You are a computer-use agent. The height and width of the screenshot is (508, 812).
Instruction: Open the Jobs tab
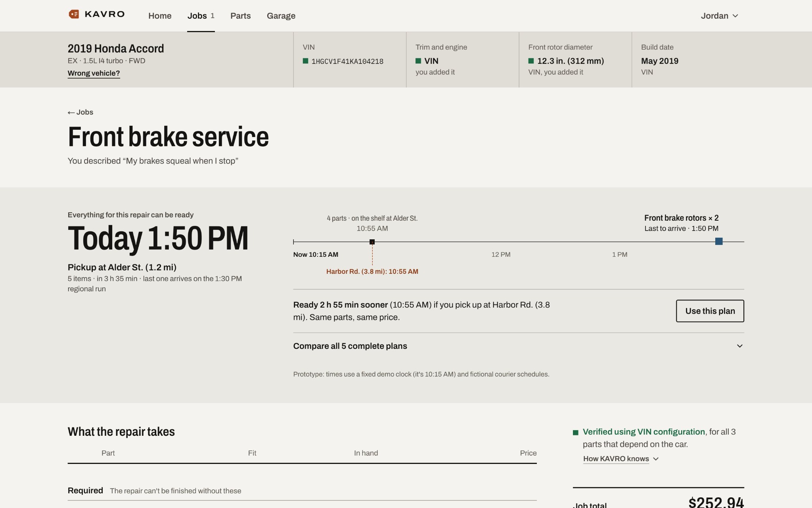tap(201, 16)
